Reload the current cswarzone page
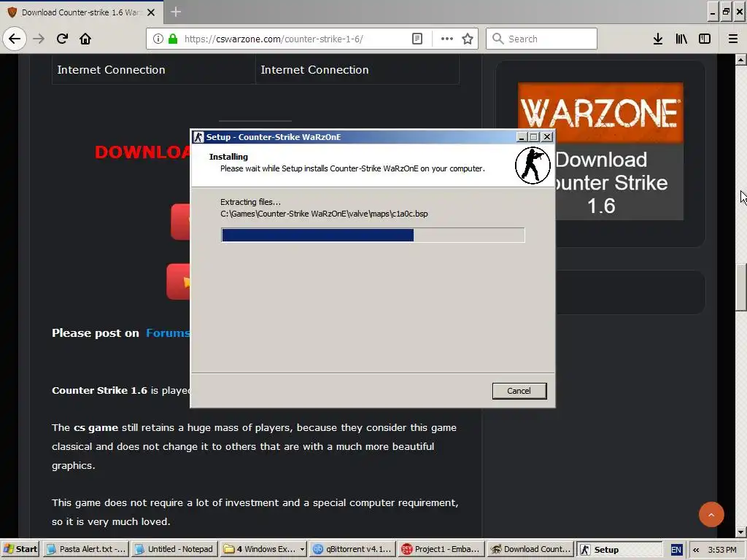This screenshot has width=747, height=560. [62, 39]
